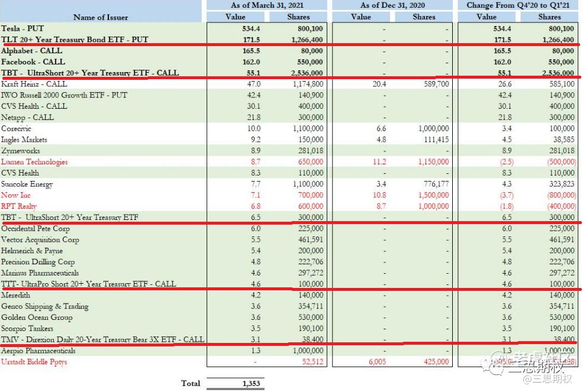Select Kraft Heinz Dec 2020 shares '589,700'
The width and height of the screenshot is (583, 392).
[x=436, y=84]
